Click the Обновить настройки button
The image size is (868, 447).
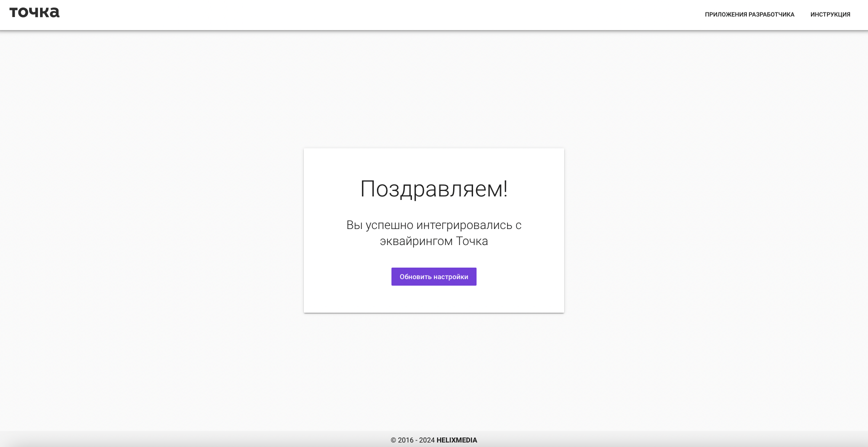click(x=434, y=277)
